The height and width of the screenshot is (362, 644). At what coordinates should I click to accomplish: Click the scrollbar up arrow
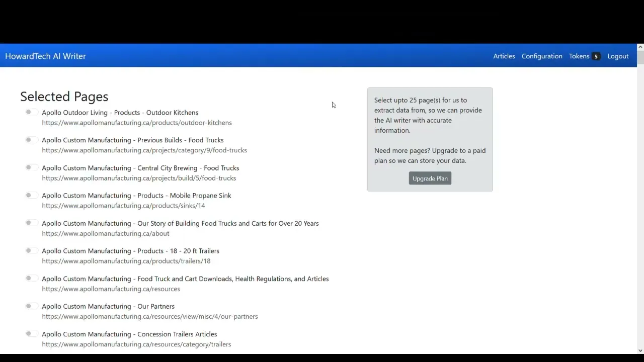pyautogui.click(x=640, y=47)
